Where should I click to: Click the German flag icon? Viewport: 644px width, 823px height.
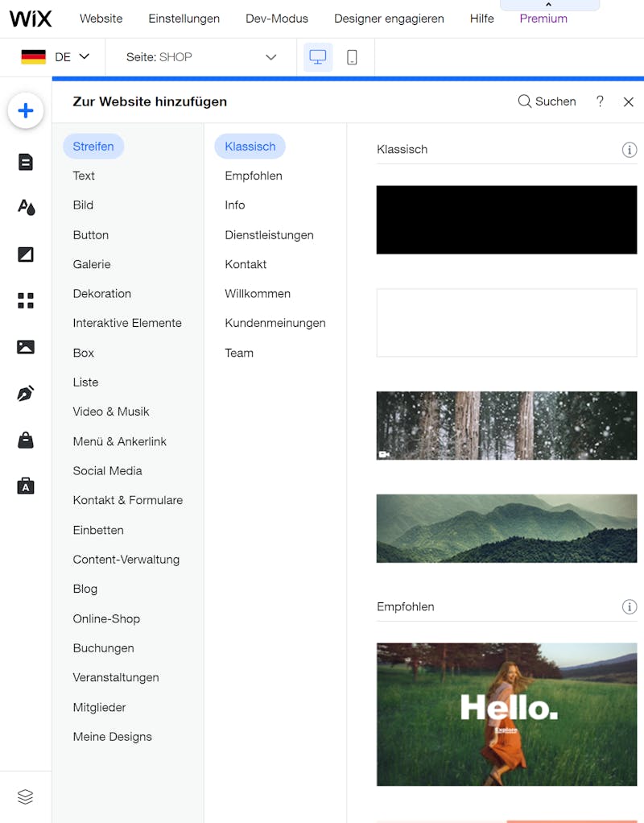[x=34, y=56]
